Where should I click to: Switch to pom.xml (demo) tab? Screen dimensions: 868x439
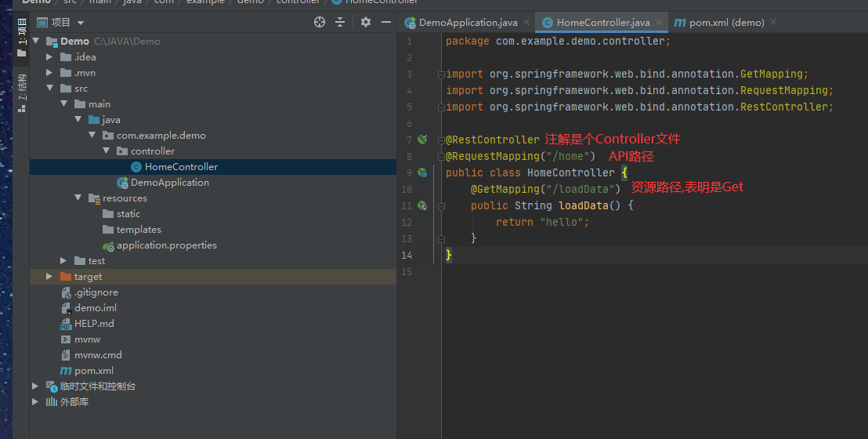click(x=726, y=22)
